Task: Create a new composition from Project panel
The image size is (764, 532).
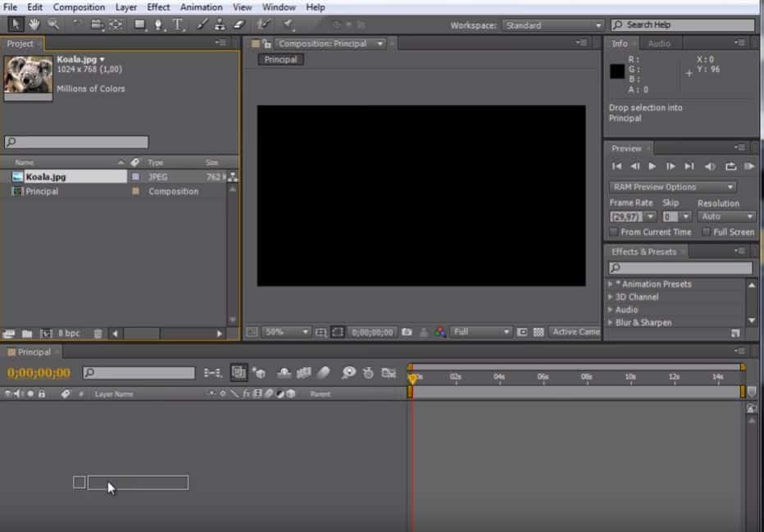Action: [46, 334]
